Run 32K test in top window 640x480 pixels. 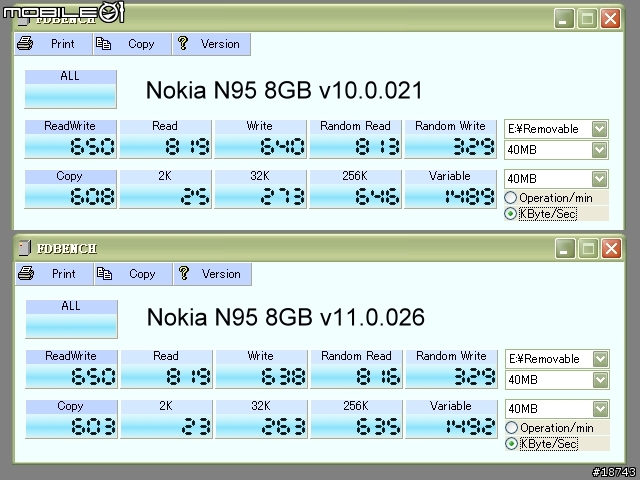[x=260, y=189]
